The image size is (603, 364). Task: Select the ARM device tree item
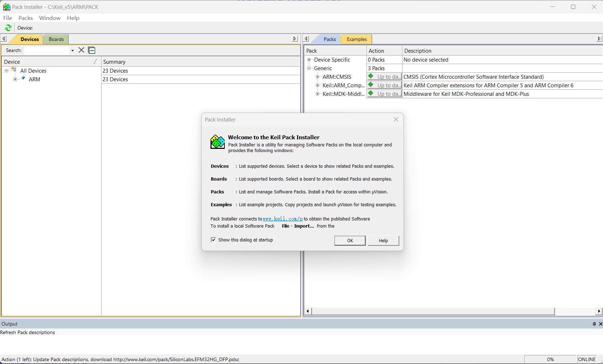(34, 79)
